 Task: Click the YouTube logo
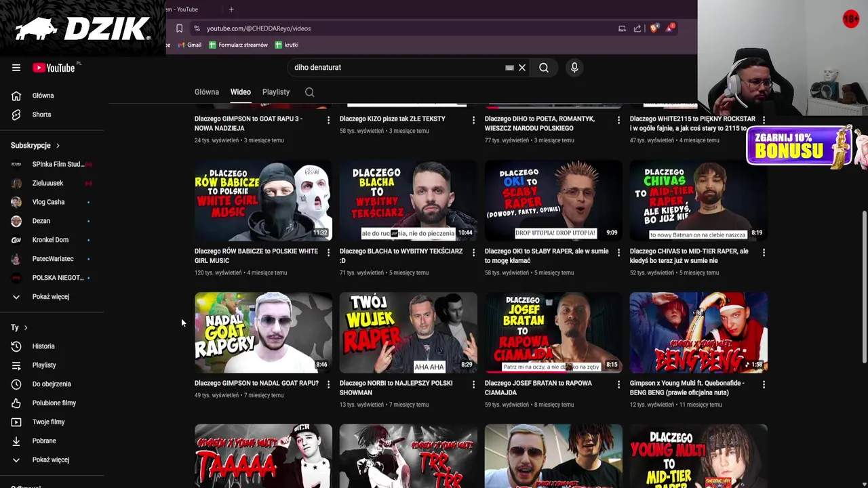54,68
